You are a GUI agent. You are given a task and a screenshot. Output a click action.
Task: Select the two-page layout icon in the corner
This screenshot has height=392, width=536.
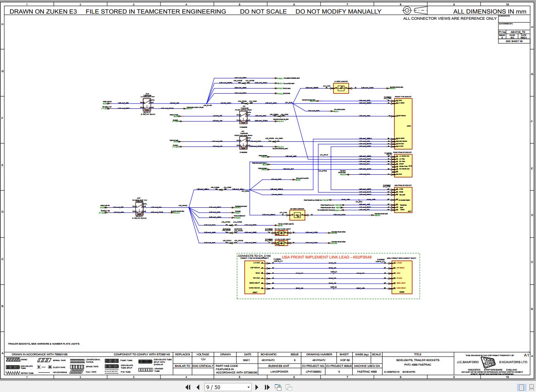pyautogui.click(x=531, y=387)
